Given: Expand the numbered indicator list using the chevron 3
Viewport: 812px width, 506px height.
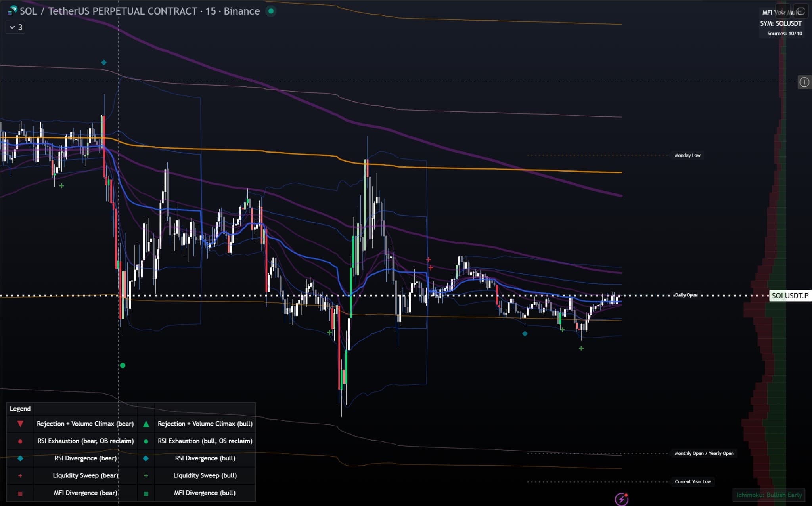Looking at the screenshot, I should point(15,27).
